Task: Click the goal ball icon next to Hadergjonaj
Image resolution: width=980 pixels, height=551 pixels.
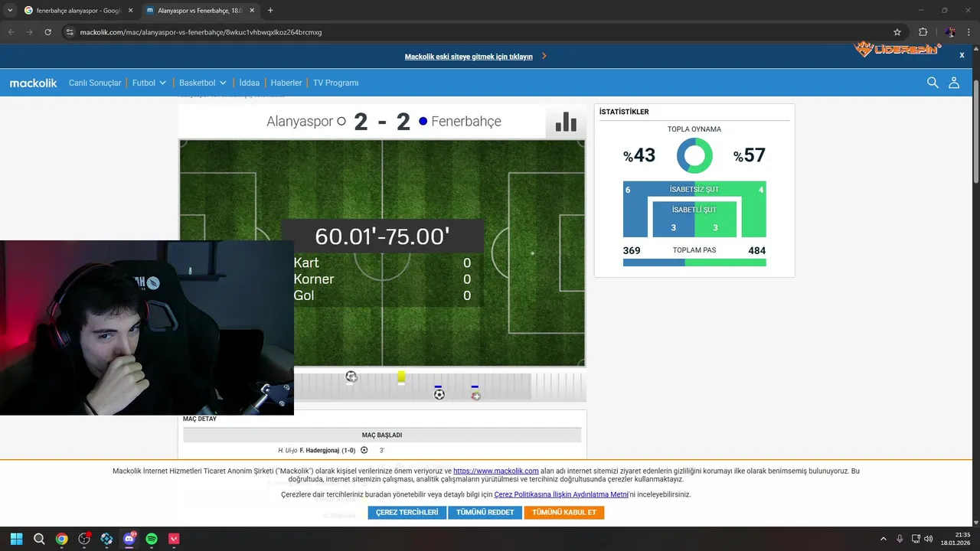Action: (x=364, y=450)
